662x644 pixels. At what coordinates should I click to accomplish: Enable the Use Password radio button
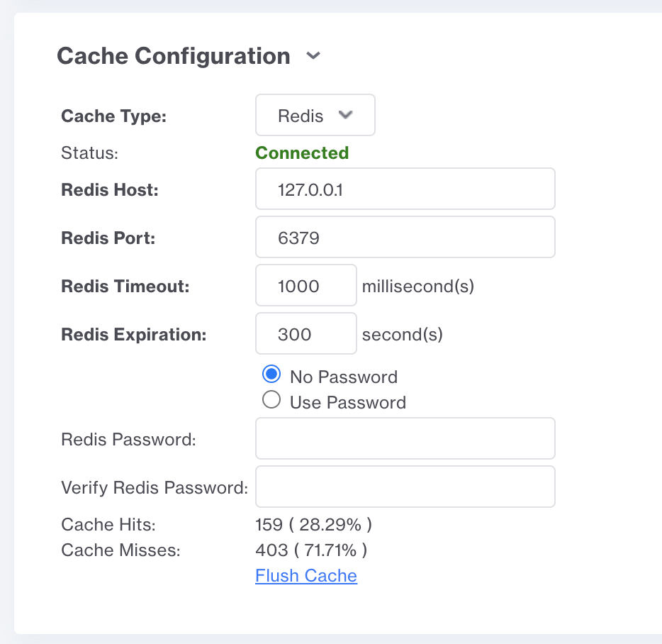[x=271, y=399]
